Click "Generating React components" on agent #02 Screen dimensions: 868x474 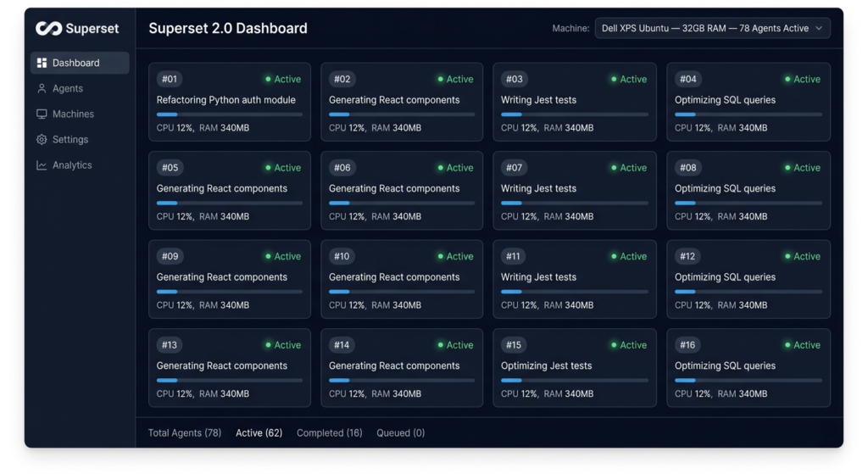point(394,100)
